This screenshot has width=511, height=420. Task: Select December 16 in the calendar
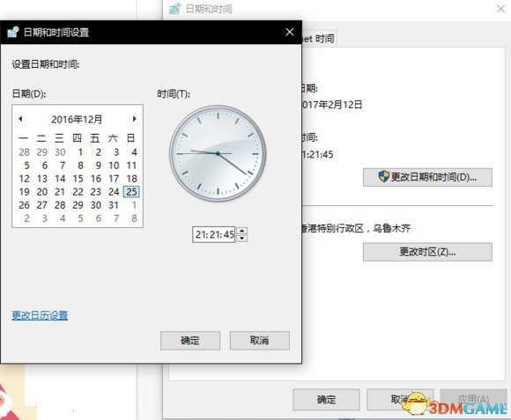pos(96,179)
